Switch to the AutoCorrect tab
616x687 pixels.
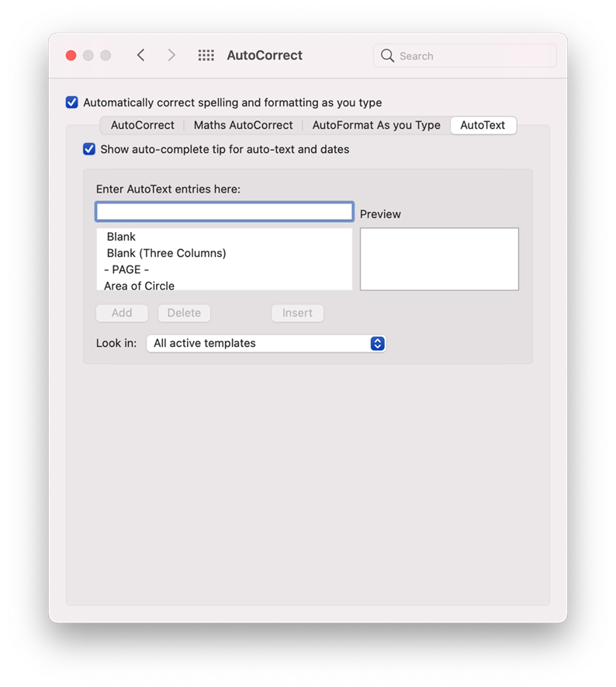click(x=142, y=125)
